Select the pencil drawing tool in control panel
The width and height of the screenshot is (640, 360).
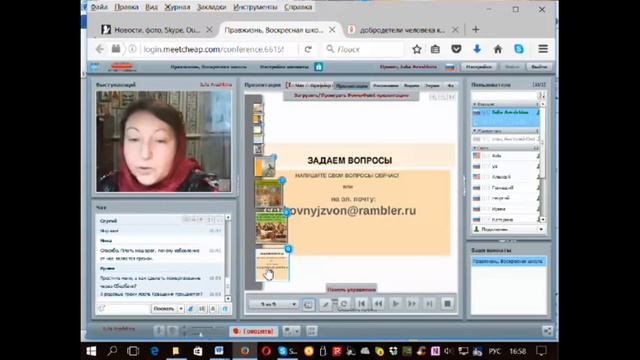pos(325,304)
